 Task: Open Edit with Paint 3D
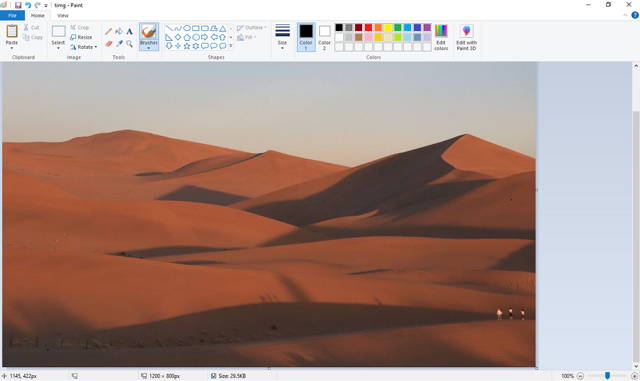pos(466,37)
